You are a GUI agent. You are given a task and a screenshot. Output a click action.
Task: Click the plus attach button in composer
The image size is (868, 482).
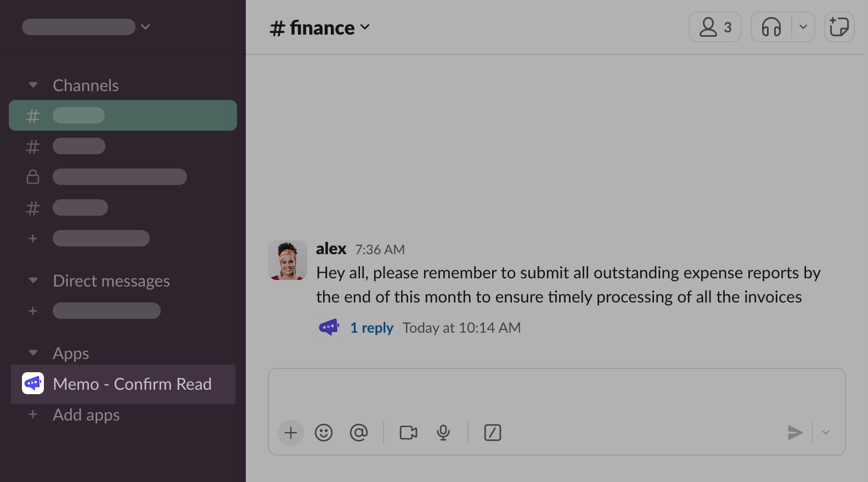(291, 433)
